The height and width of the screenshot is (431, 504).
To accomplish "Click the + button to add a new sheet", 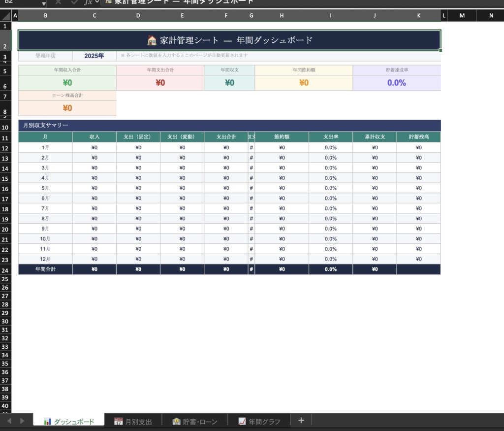I will click(x=301, y=420).
